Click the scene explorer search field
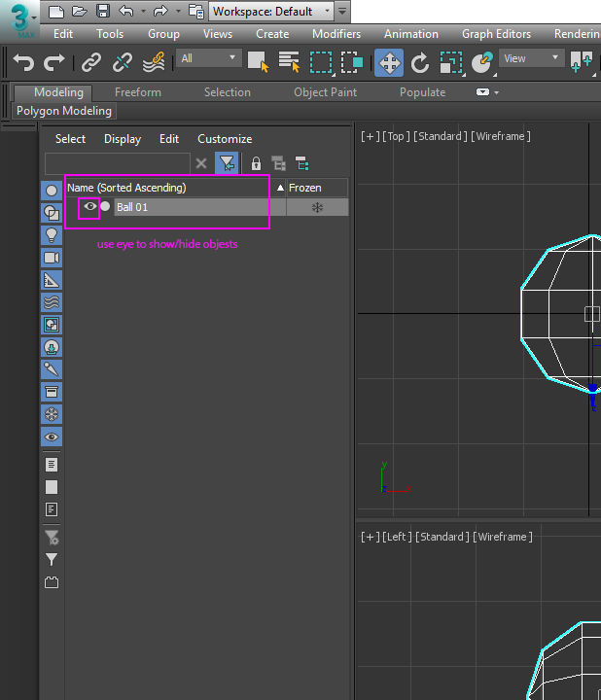The width and height of the screenshot is (601, 700). (117, 163)
